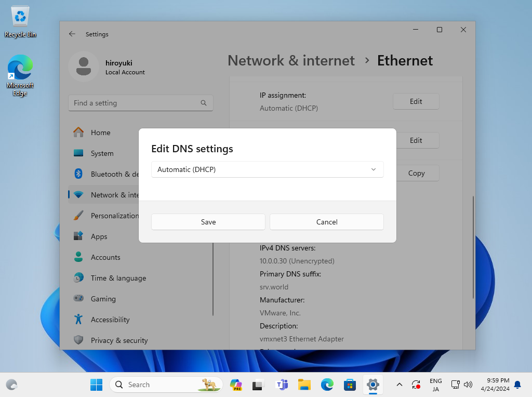The image size is (532, 397).
Task: Click the Settings back arrow
Action: 72,34
